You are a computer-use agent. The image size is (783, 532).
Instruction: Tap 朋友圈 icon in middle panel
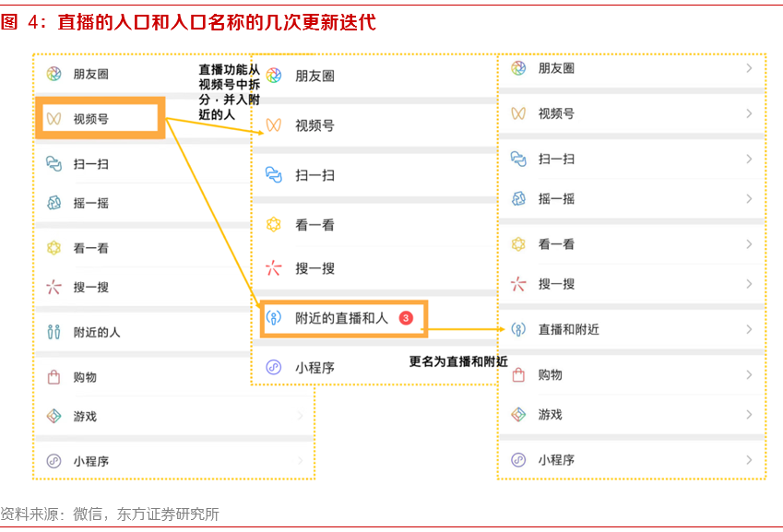point(274,76)
